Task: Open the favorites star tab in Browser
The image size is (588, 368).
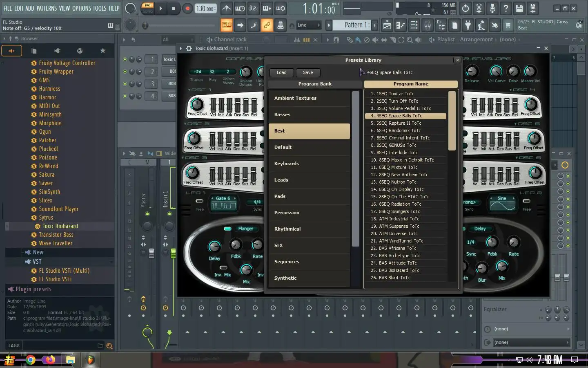Action: [x=103, y=51]
